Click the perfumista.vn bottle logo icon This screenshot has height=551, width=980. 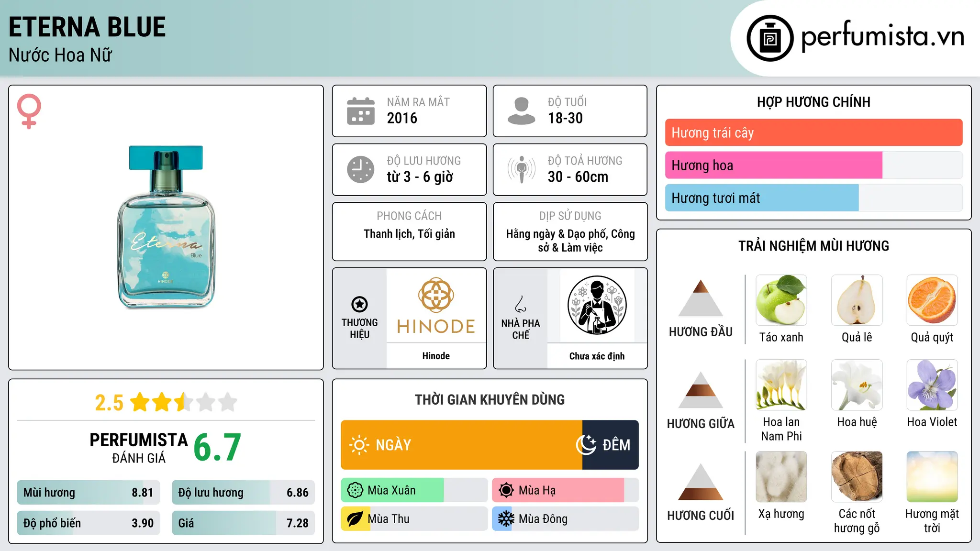770,38
